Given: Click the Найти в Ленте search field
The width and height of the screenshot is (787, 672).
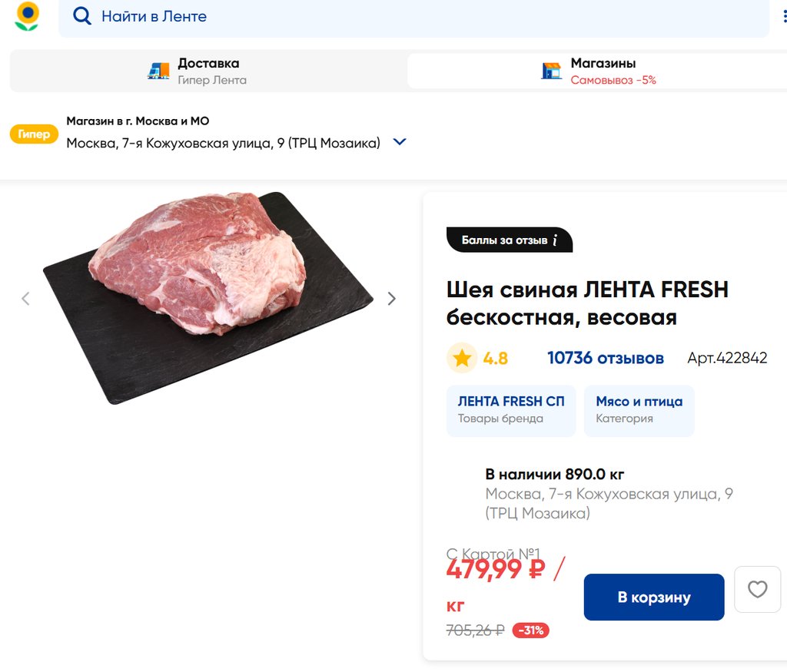Looking at the screenshot, I should (x=415, y=16).
